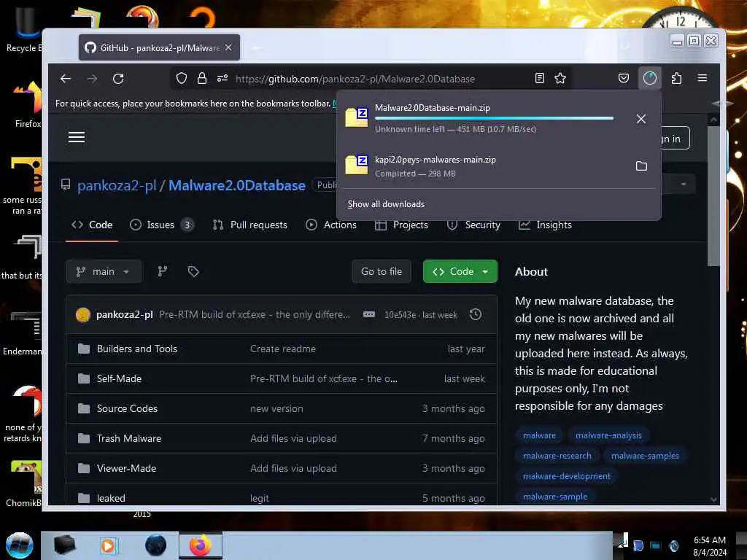Go back with the browser back arrow
Screen dimensions: 747x560
(66, 79)
